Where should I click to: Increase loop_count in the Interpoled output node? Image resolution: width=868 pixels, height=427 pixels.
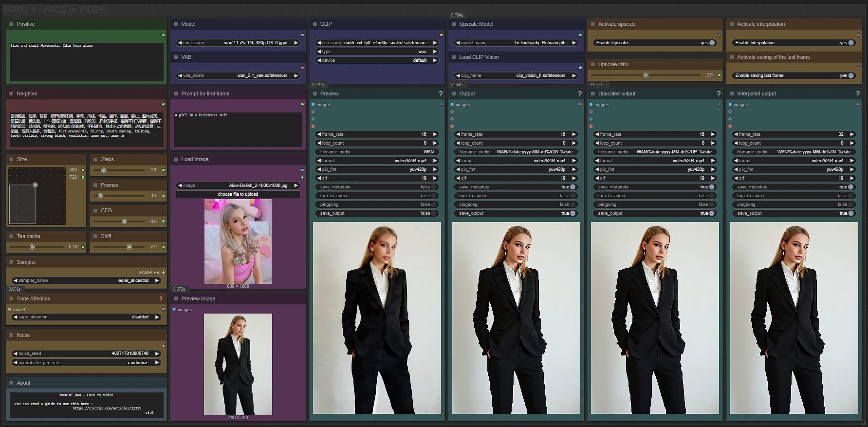[x=852, y=143]
